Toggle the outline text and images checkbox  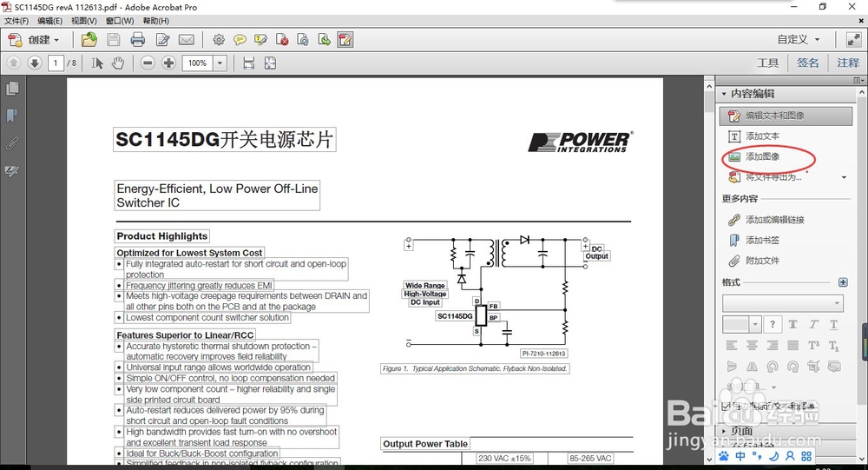726,407
